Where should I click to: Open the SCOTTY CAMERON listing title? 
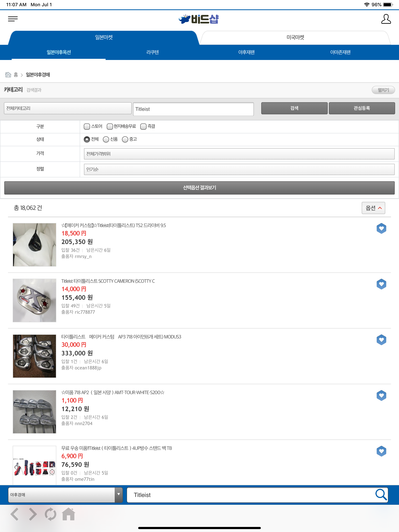coord(108,281)
